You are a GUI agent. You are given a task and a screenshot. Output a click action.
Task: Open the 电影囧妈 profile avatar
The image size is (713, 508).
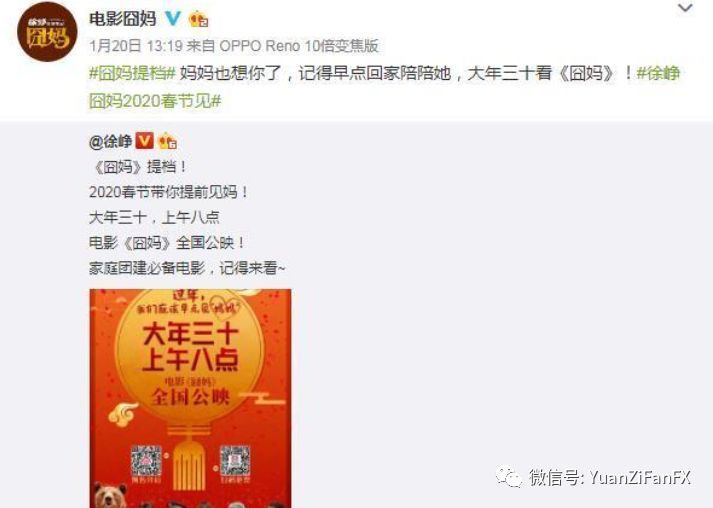(x=47, y=32)
